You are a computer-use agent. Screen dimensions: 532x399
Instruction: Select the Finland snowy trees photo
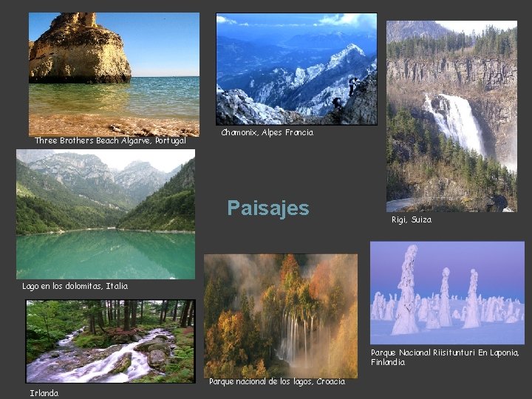coord(447,293)
